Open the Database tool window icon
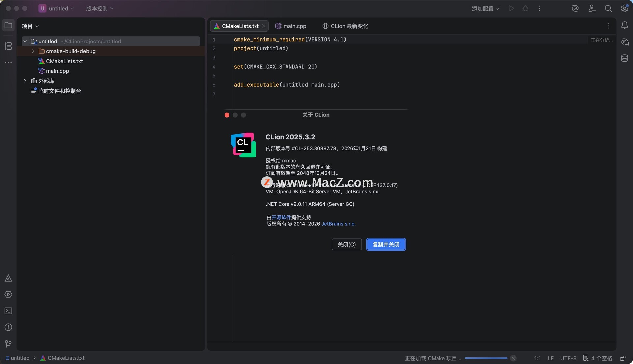The width and height of the screenshot is (633, 364). coord(624,58)
